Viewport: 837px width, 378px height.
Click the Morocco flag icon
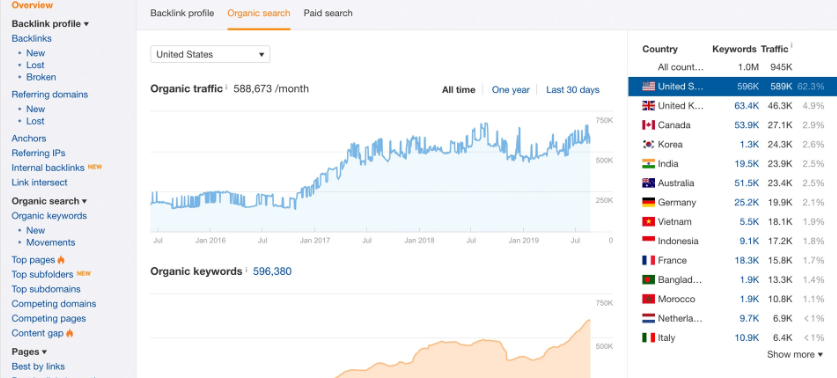(x=649, y=299)
